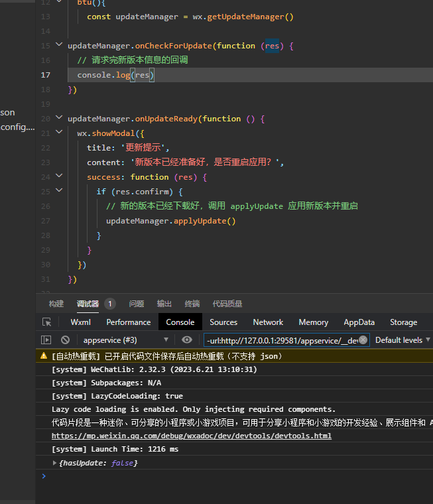Click line number 17 in the gutter

coord(46,75)
